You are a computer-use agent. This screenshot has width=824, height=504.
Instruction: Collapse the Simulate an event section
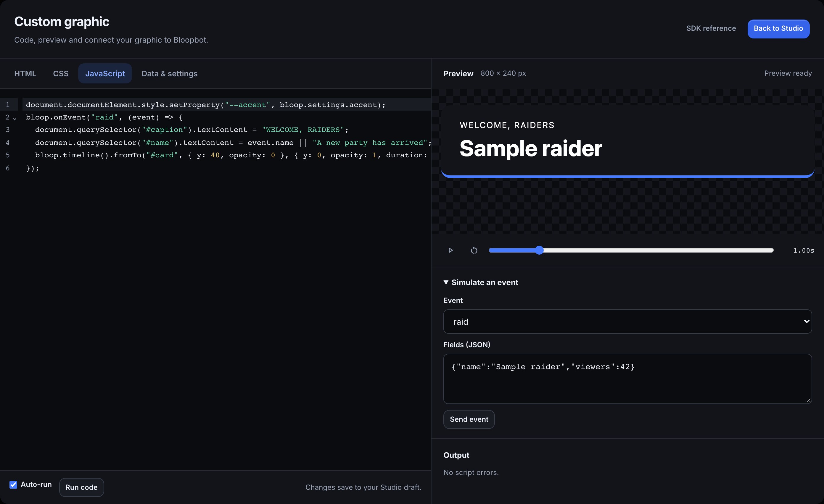click(481, 282)
